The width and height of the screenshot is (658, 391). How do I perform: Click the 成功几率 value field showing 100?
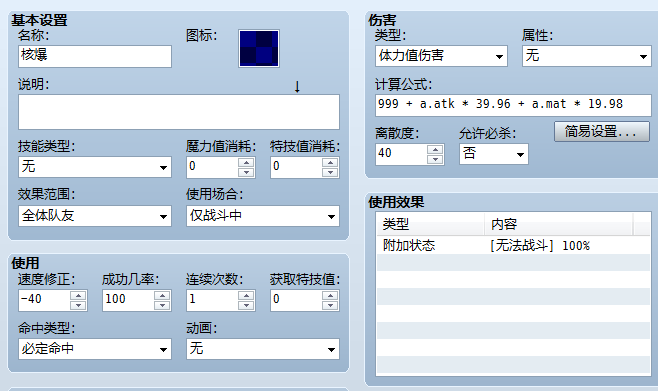click(x=128, y=300)
